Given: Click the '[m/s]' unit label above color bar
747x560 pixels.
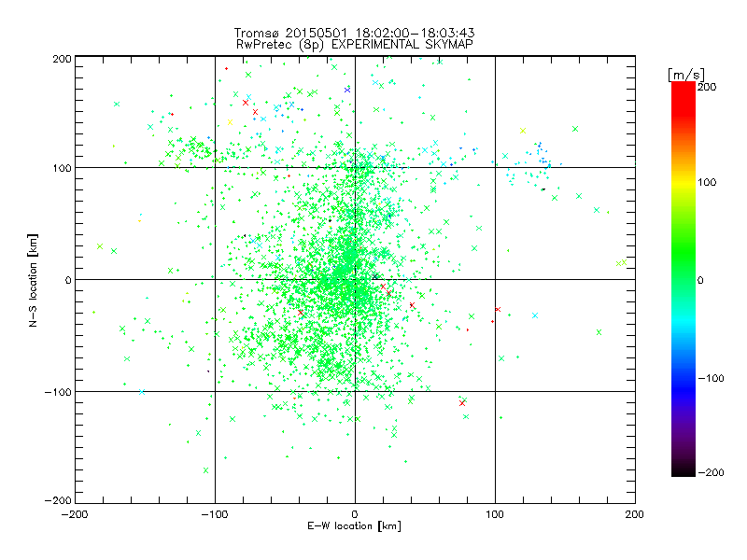Looking at the screenshot, I should [686, 75].
